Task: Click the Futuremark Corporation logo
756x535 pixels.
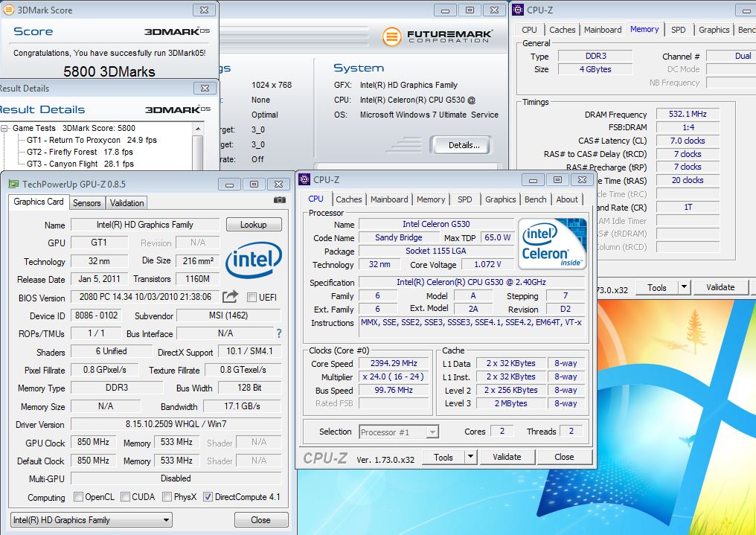Action: coord(438,36)
